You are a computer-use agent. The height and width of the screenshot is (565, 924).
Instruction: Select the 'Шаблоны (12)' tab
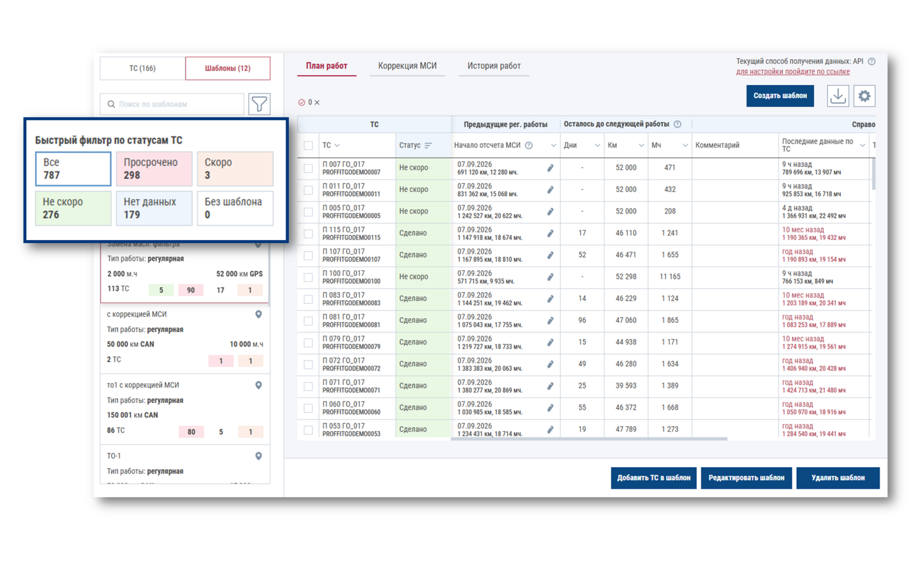(x=228, y=68)
